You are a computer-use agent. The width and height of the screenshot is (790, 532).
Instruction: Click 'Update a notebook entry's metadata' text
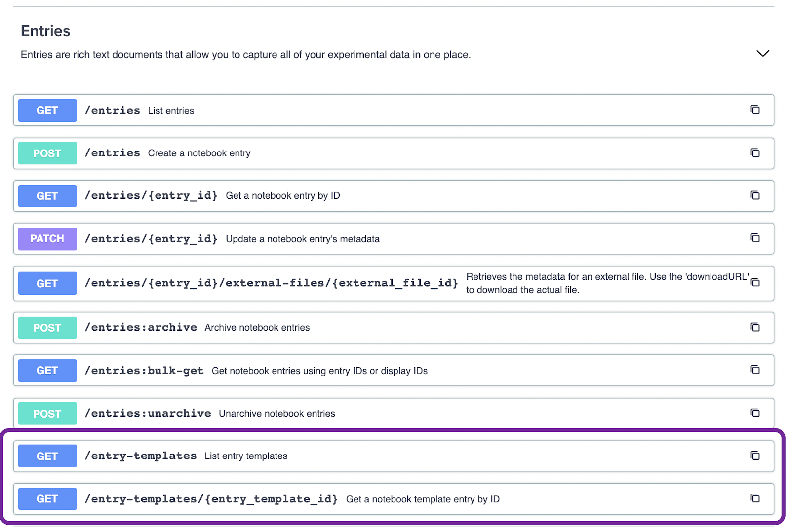point(303,239)
